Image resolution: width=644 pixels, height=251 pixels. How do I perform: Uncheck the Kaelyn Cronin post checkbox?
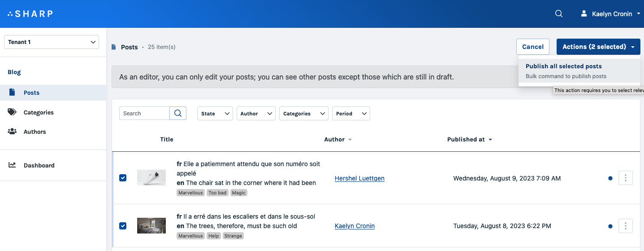coord(123,225)
